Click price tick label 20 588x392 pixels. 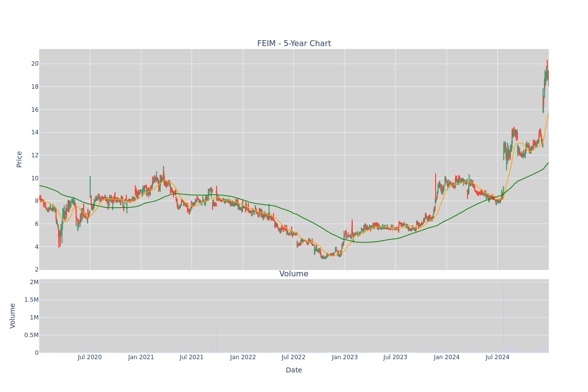tap(35, 64)
